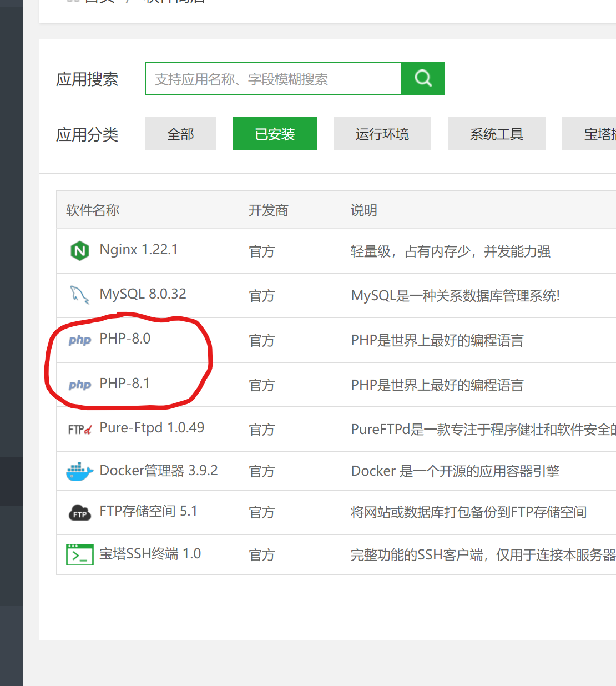Open the MySQL 8.0.32 entry
616x686 pixels.
[143, 294]
